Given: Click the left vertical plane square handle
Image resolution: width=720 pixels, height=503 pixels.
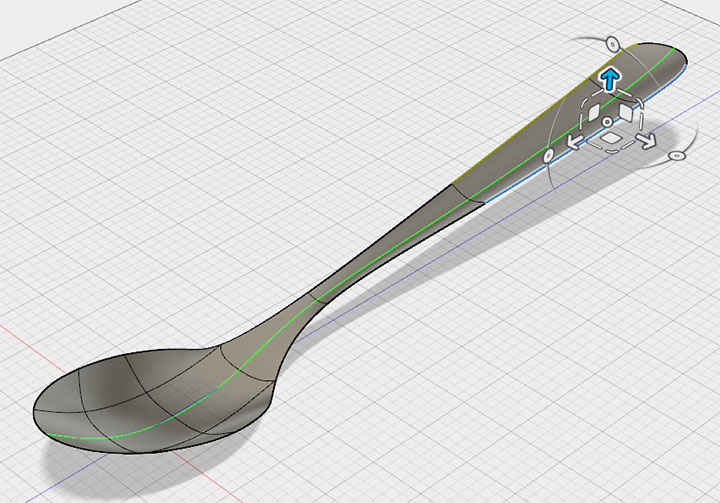Looking at the screenshot, I should point(593,111).
